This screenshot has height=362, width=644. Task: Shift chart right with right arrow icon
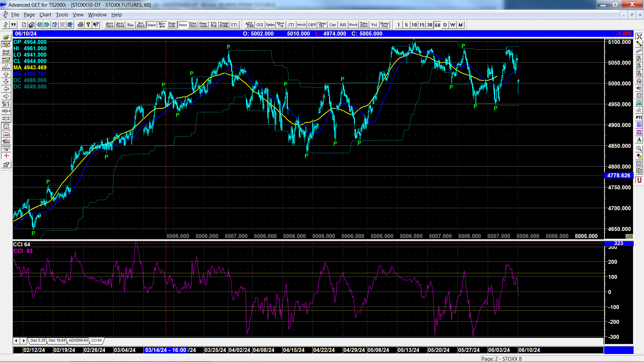click(6, 96)
